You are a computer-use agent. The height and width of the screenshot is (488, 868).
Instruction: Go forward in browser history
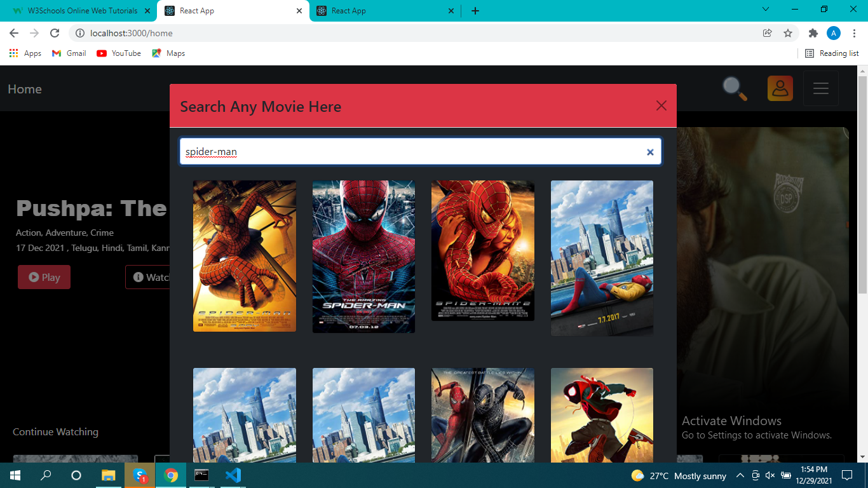(34, 33)
